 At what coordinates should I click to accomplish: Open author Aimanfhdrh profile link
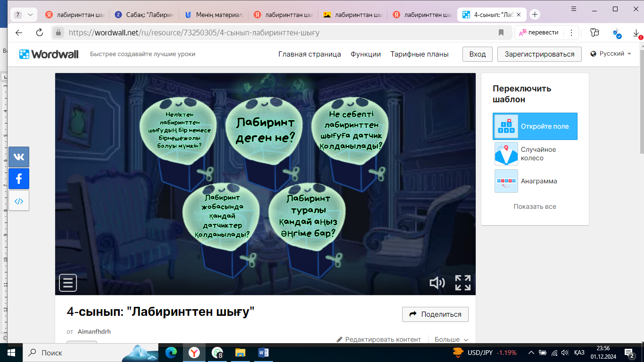pos(94,332)
